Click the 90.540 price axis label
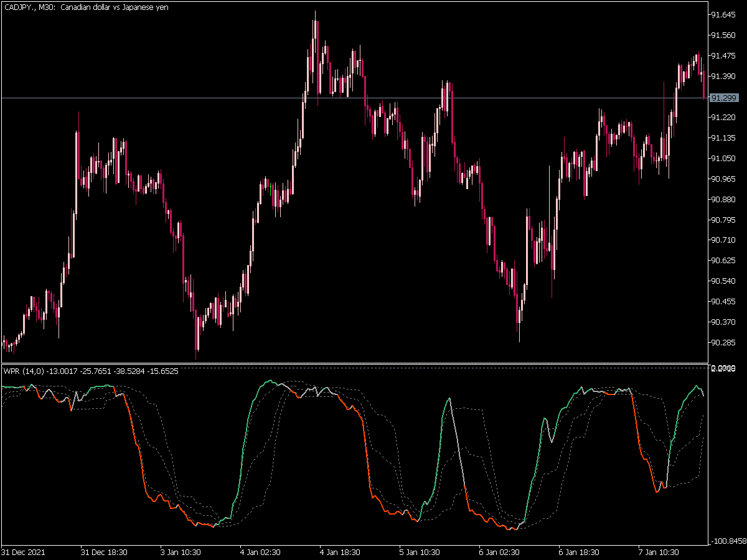 723,281
